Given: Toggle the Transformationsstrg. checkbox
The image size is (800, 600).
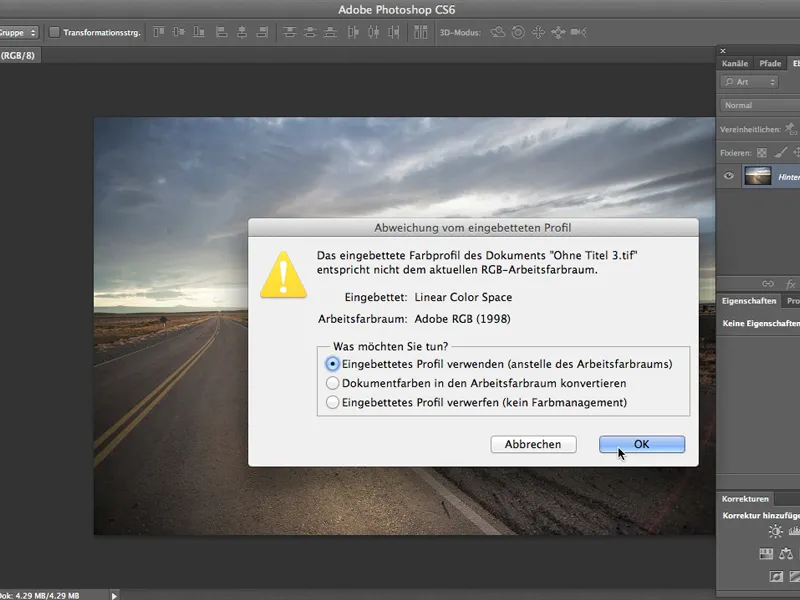Looking at the screenshot, I should pos(54,32).
